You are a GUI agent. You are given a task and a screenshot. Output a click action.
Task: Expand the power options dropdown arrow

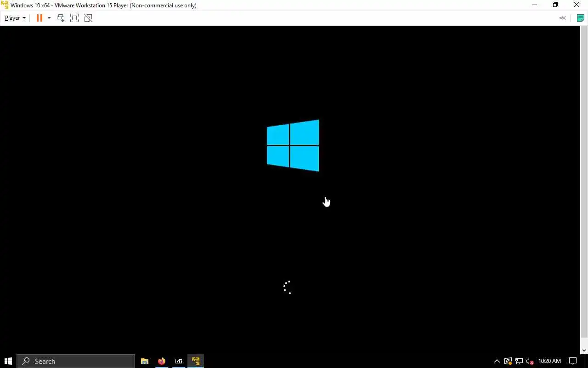49,18
